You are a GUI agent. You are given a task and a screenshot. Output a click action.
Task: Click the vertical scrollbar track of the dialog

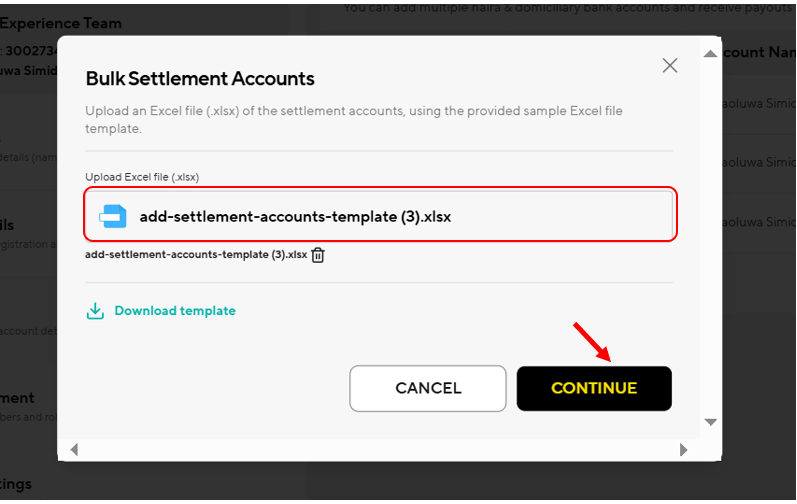(710, 238)
